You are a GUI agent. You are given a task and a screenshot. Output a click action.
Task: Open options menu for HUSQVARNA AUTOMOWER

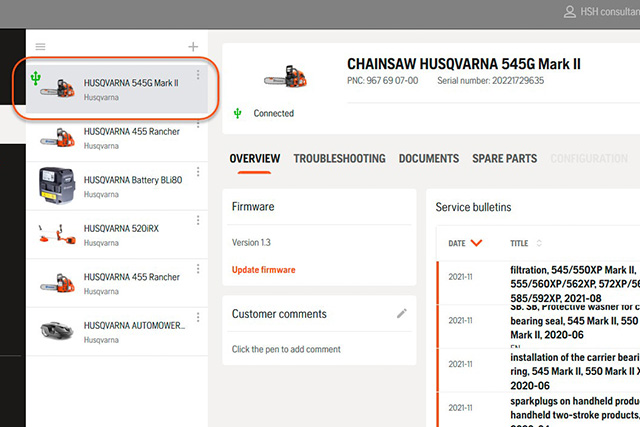198,317
